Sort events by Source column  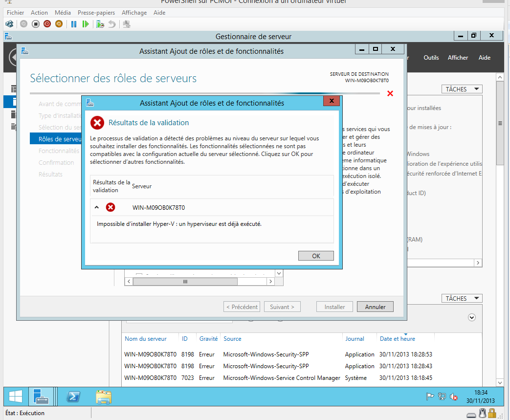pos(232,339)
